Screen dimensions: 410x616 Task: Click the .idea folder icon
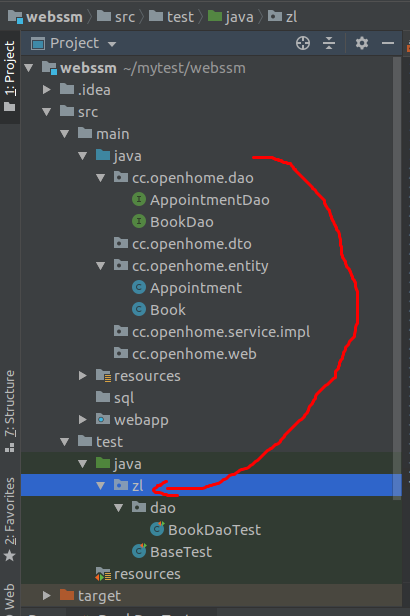pos(67,89)
